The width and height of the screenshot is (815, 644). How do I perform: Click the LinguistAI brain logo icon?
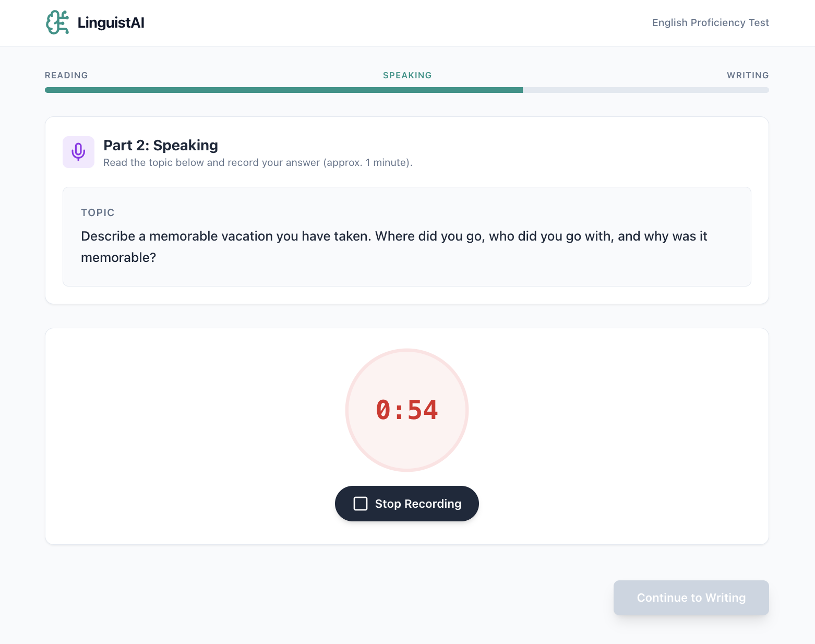[57, 22]
